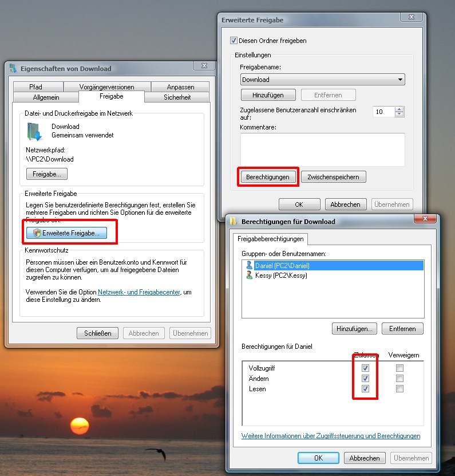Click Abbrechen in Erweiterte Freigabe dialog

tap(346, 204)
